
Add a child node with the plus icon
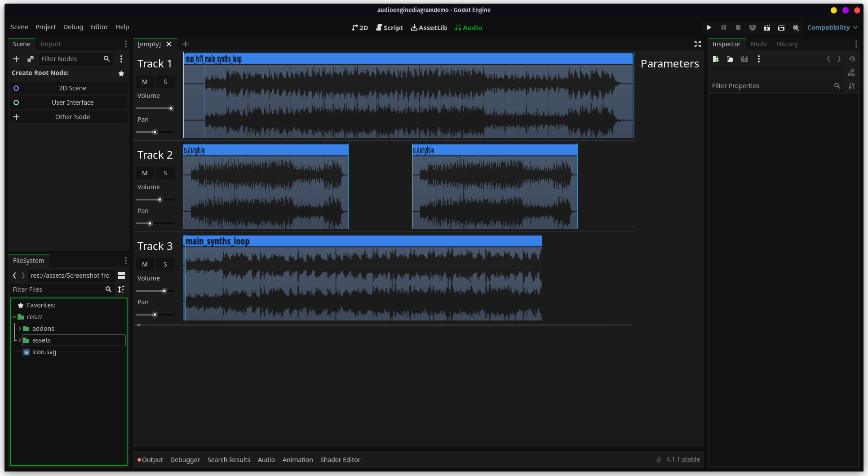pyautogui.click(x=16, y=59)
